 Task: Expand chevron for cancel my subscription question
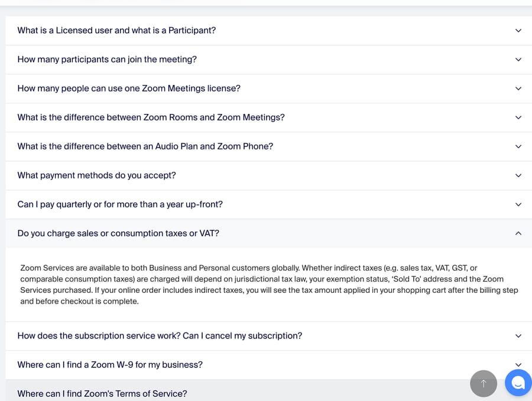coord(518,336)
